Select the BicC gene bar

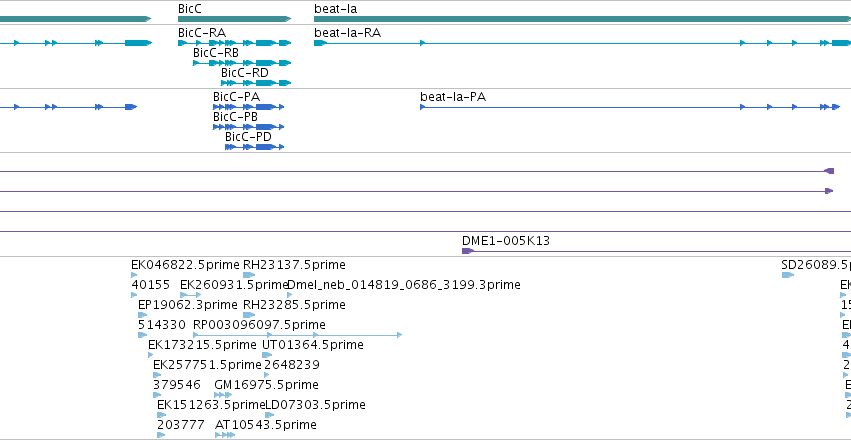[x=234, y=19]
